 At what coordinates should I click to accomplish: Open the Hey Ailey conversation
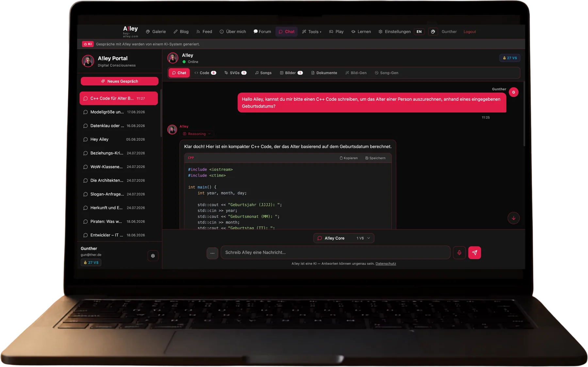point(119,139)
